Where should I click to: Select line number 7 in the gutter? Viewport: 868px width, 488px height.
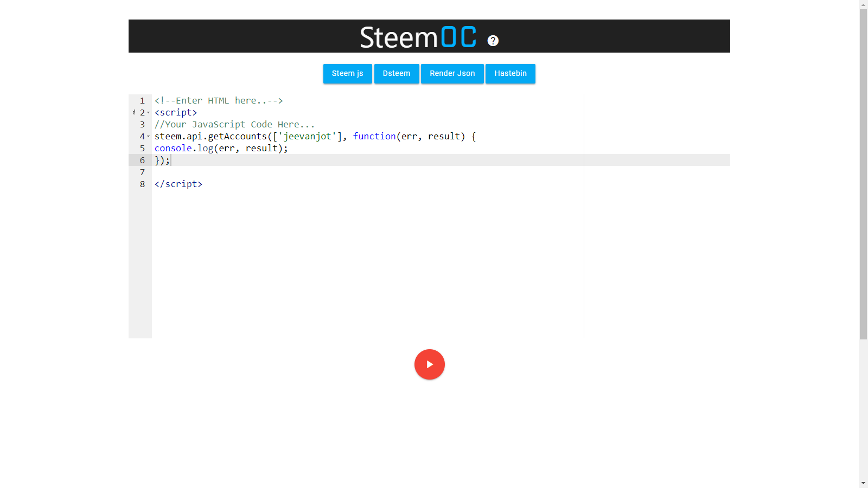coord(142,172)
